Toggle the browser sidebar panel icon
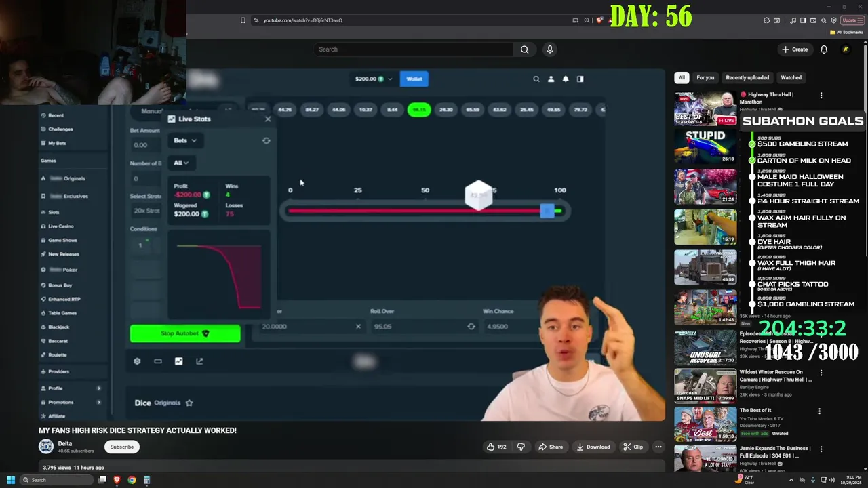The image size is (868, 488). click(804, 20)
